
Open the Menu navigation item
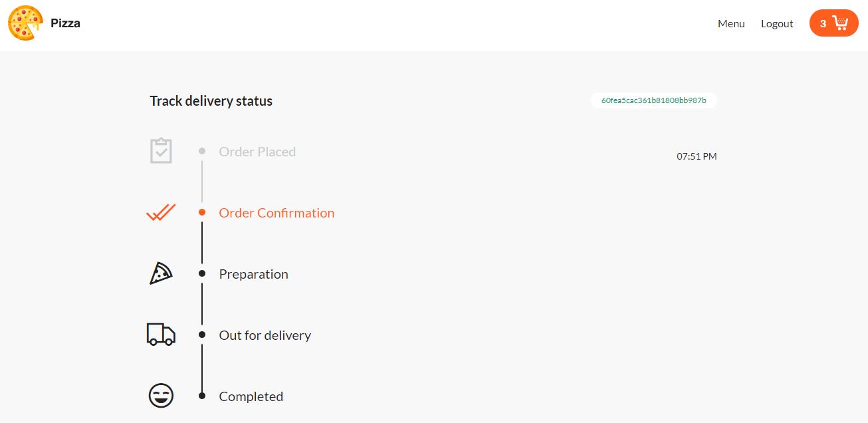pyautogui.click(x=731, y=24)
